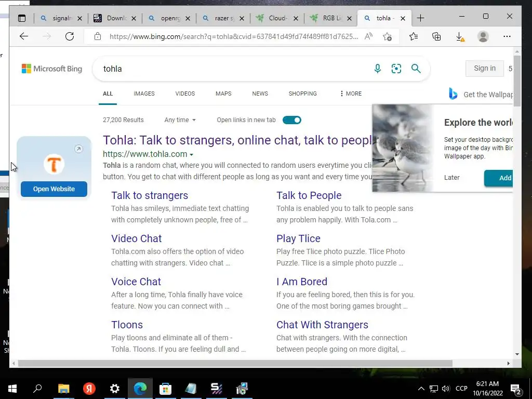Image resolution: width=532 pixels, height=399 pixels.
Task: Open the user profile avatar icon
Action: [483, 36]
